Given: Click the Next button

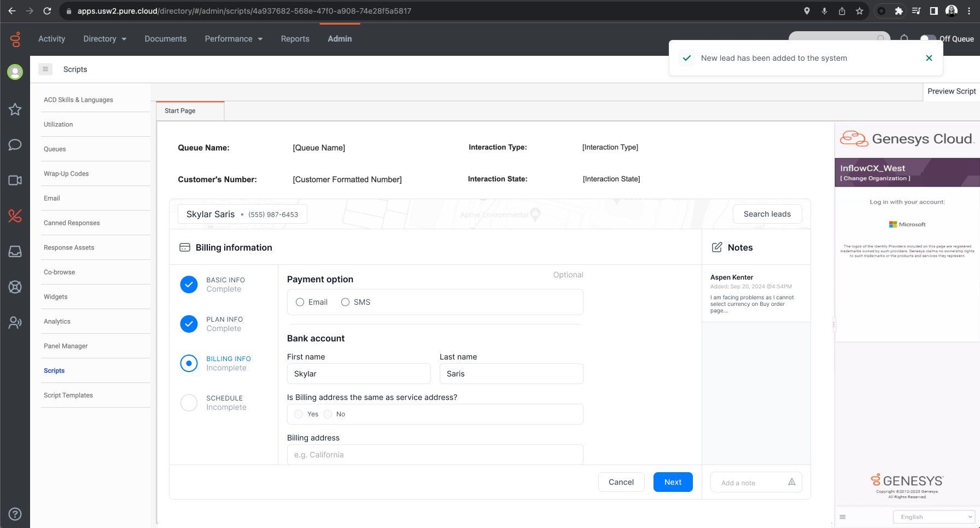Looking at the screenshot, I should (673, 482).
